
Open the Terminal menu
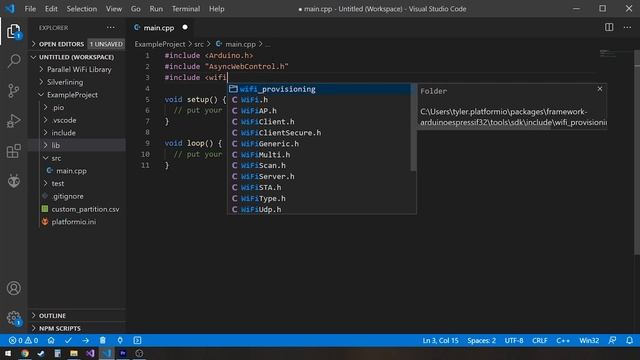coord(186,9)
